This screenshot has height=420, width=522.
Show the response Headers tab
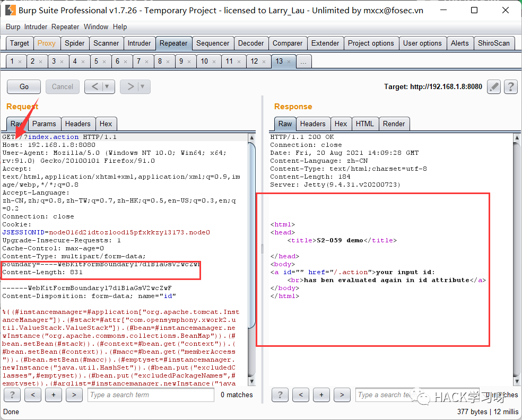(313, 124)
